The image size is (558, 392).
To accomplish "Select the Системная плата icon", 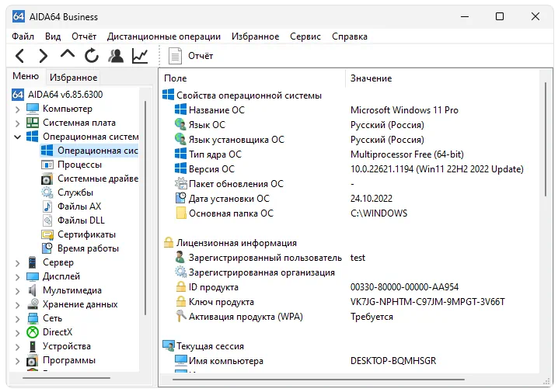I will pyautogui.click(x=33, y=123).
